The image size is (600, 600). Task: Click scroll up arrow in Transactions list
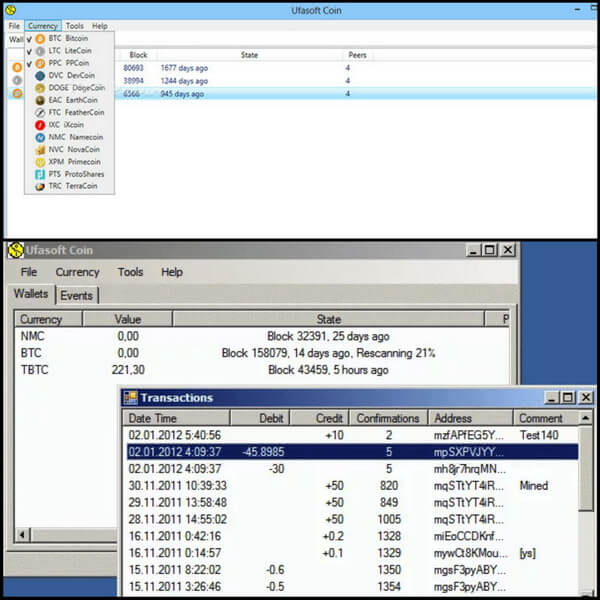585,418
